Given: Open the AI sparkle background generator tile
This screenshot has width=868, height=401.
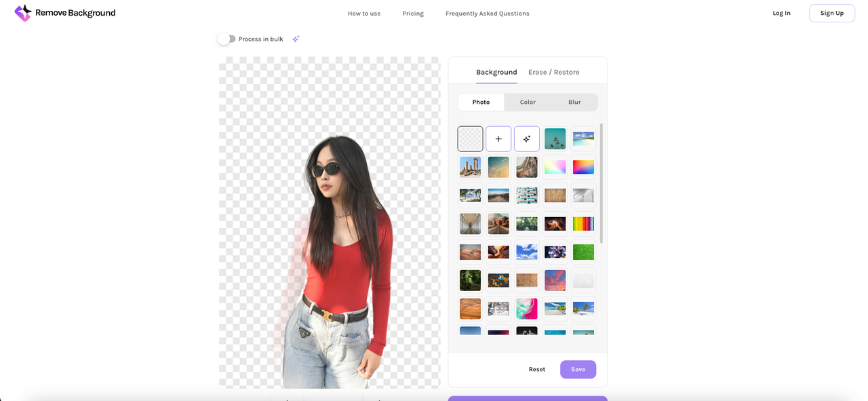Looking at the screenshot, I should 527,139.
